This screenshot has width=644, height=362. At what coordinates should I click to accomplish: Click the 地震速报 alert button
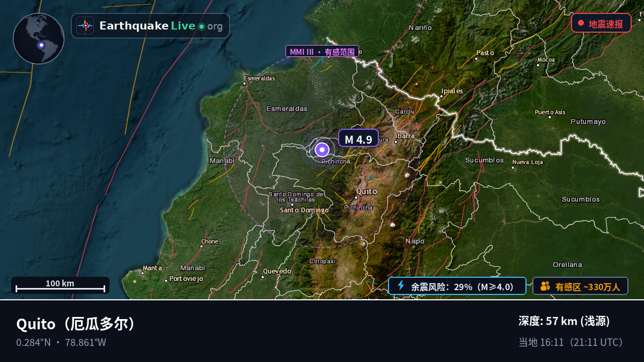click(601, 23)
